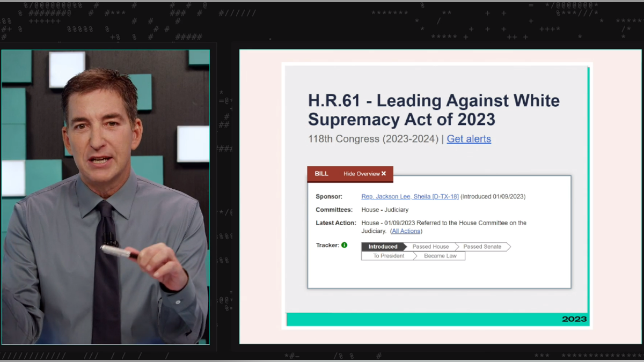
Task: Select the red BILL tab label
Action: [x=321, y=174]
